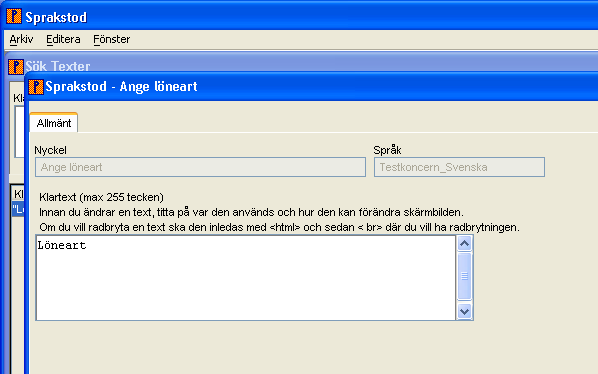
Task: Click the Nyckel label
Action: click(x=50, y=150)
